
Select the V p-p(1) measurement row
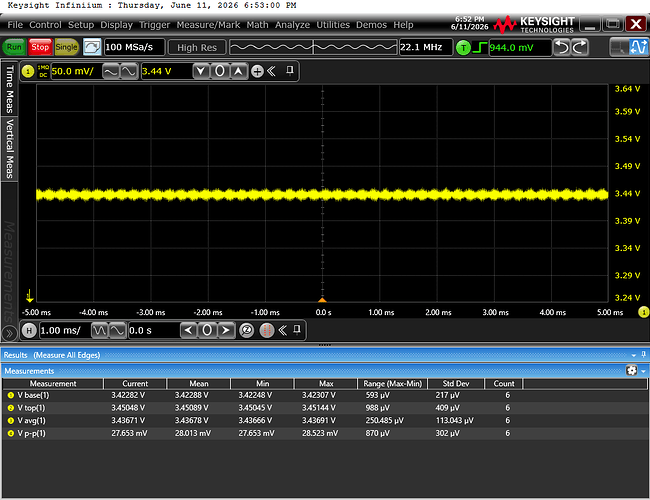coord(325,433)
